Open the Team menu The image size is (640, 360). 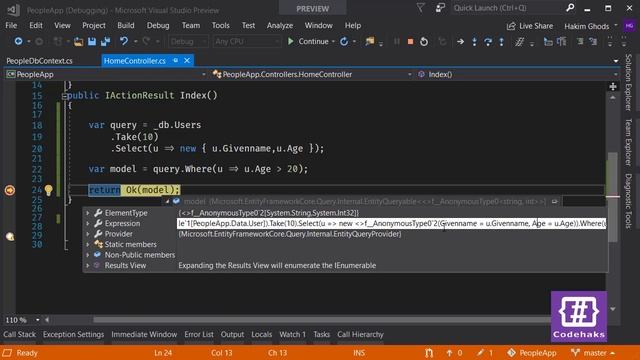tap(191, 25)
